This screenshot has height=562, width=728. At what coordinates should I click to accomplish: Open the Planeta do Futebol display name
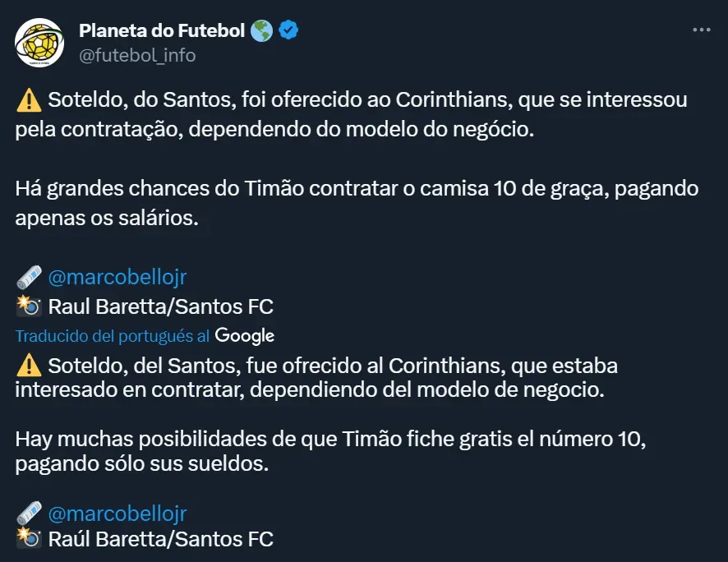coord(162,31)
